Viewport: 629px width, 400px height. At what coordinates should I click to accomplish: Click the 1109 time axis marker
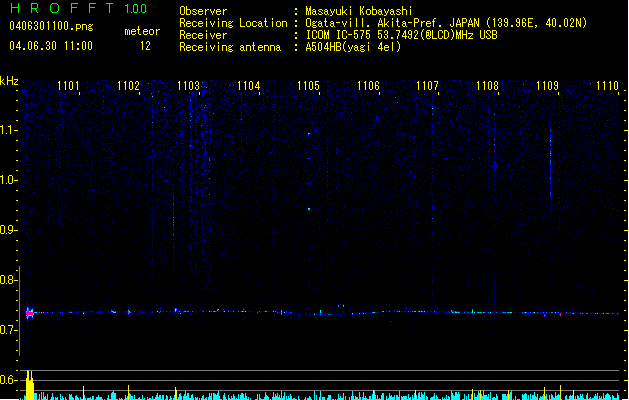(548, 85)
